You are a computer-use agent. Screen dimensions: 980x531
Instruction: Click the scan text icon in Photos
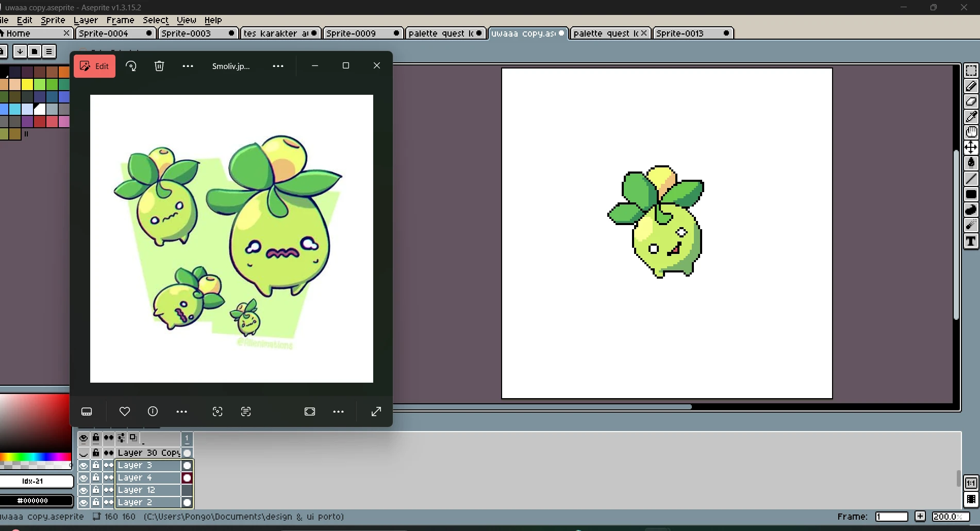click(x=246, y=412)
